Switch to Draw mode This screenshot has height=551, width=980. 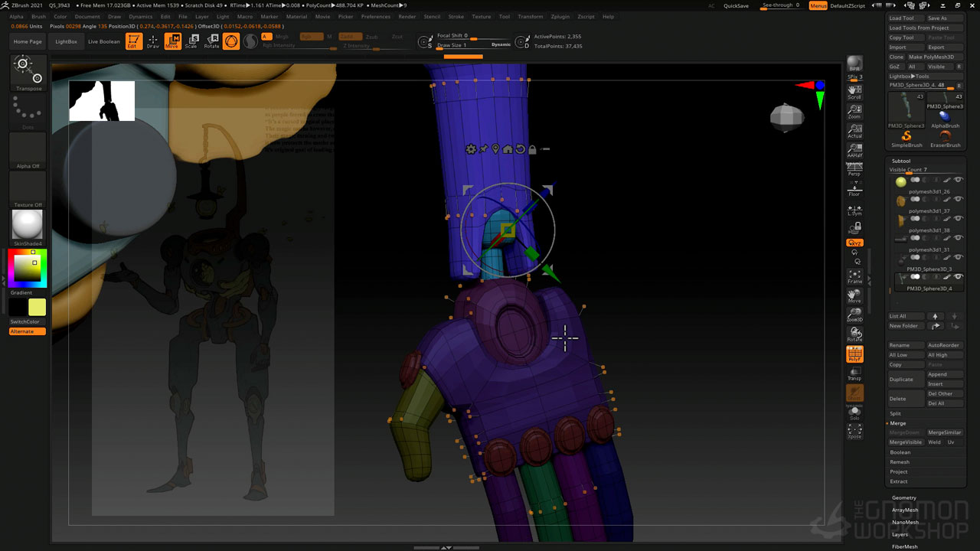(x=153, y=41)
